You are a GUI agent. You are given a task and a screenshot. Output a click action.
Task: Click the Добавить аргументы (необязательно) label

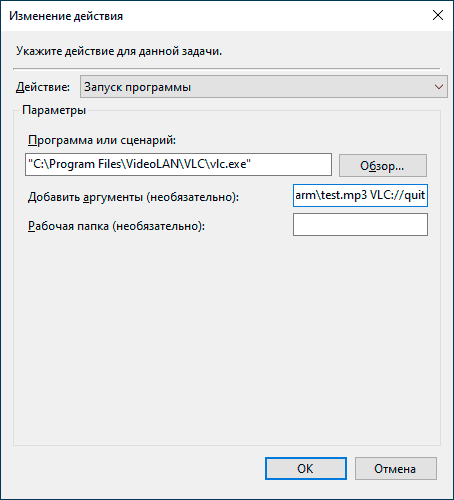[x=133, y=197]
